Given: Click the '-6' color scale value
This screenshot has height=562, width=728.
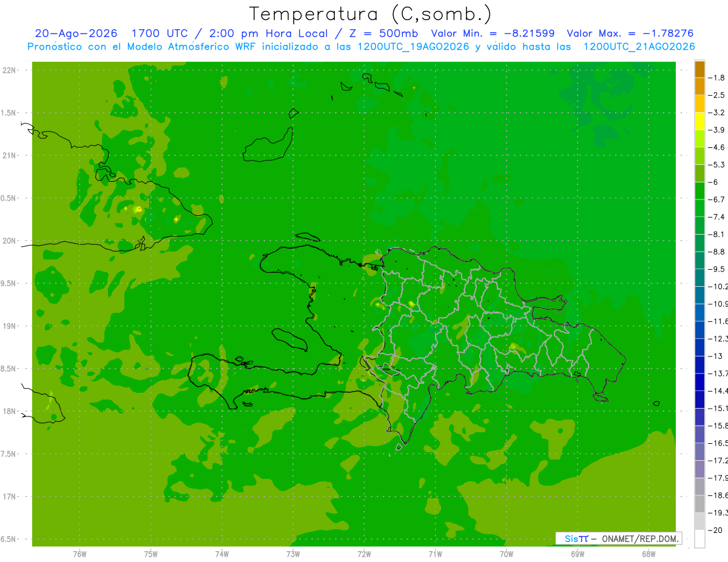Looking at the screenshot, I should coord(714,182).
